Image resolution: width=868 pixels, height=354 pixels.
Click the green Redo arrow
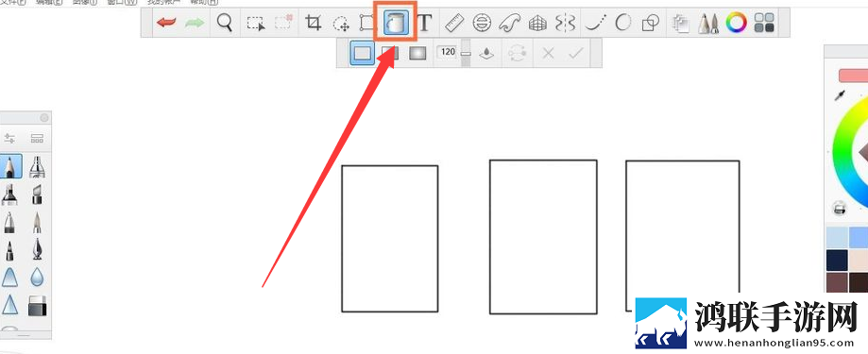coord(195,23)
